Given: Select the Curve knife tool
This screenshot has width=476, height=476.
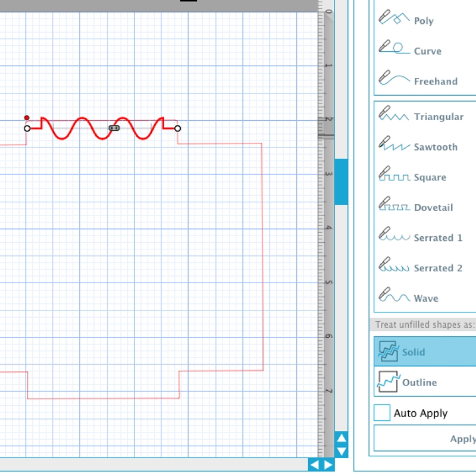Looking at the screenshot, I should (425, 49).
